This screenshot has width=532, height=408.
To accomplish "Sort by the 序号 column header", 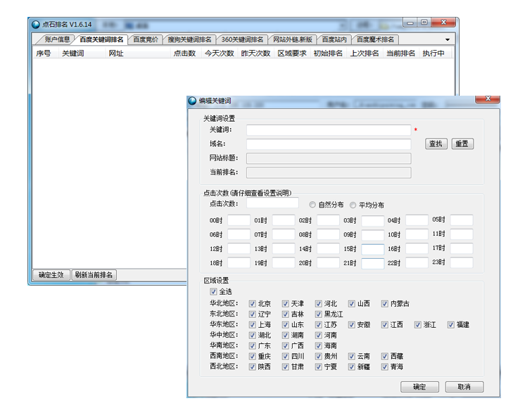I will point(44,53).
